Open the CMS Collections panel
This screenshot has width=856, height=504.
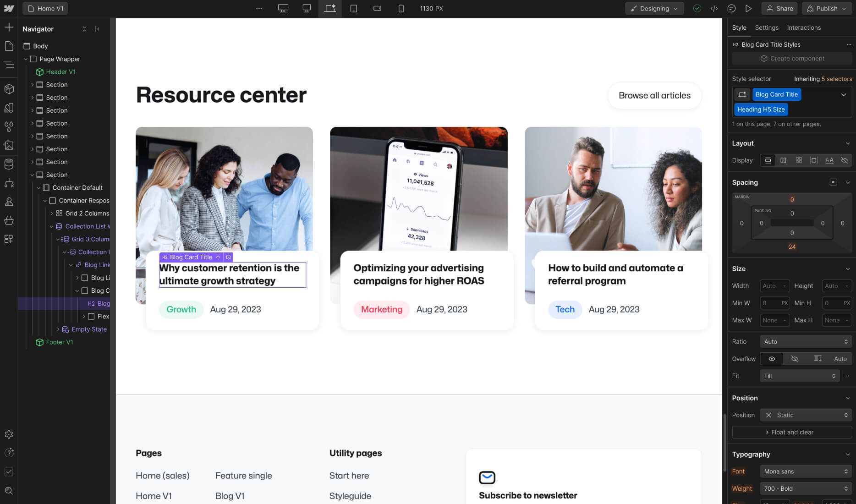[9, 164]
